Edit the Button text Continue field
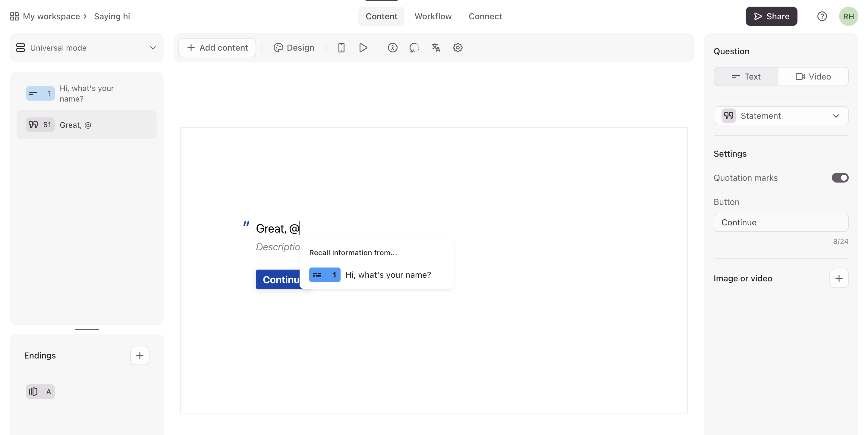The image size is (868, 435). (x=781, y=222)
